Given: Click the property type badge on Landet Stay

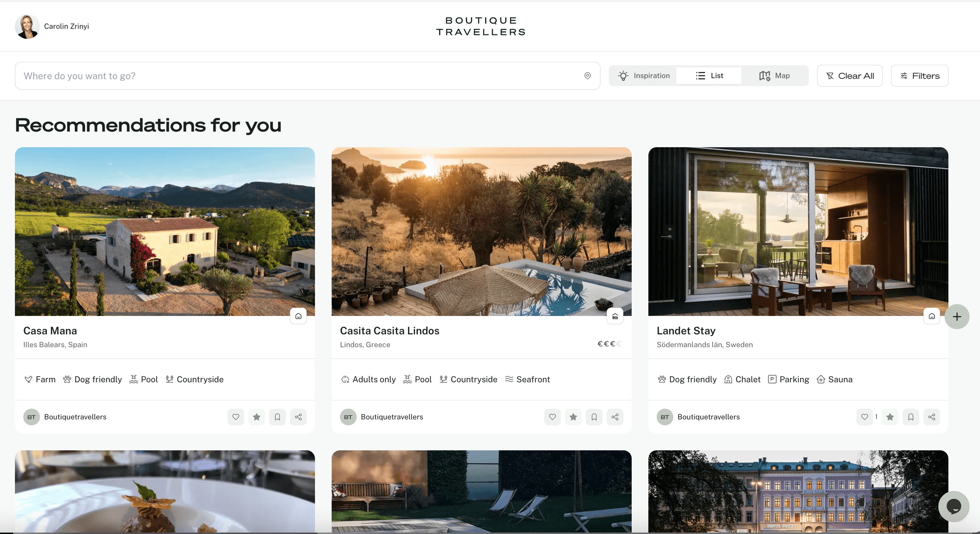Looking at the screenshot, I should pyautogui.click(x=932, y=316).
